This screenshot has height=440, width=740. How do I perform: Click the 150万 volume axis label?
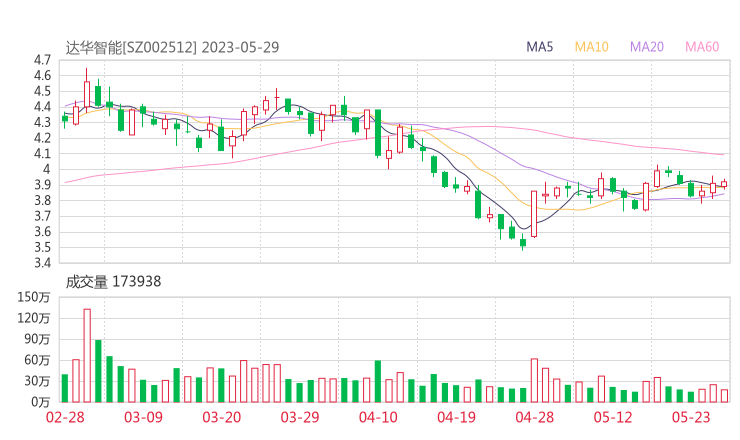tap(34, 297)
